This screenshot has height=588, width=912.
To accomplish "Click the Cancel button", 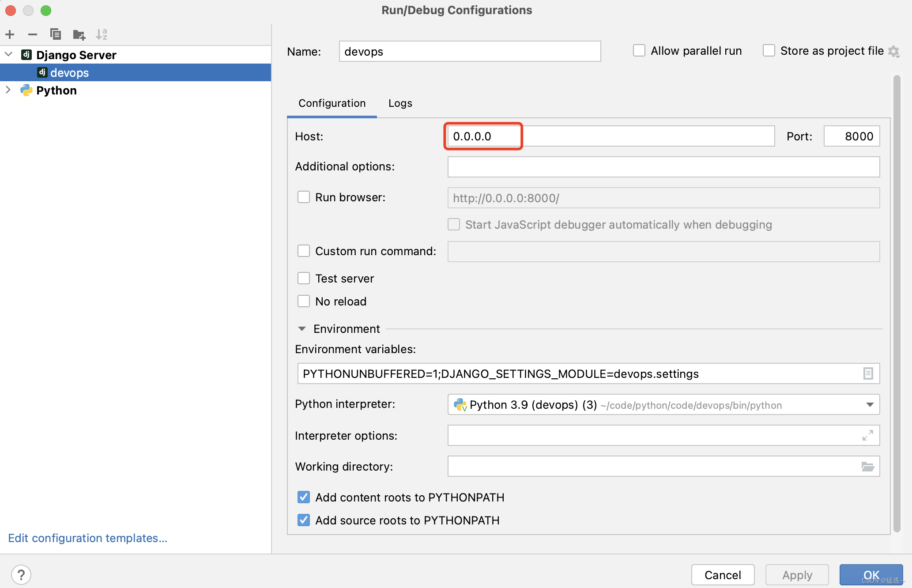I will click(x=723, y=575).
